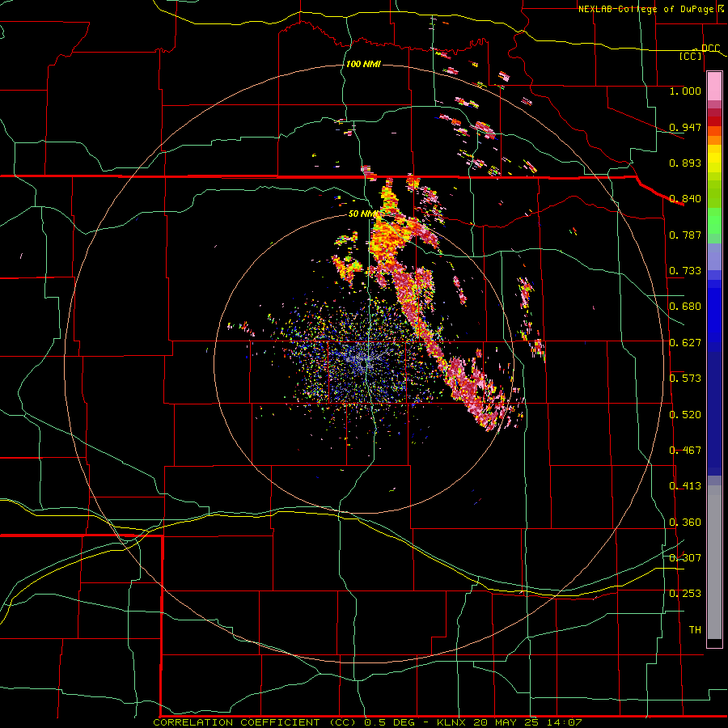Screen dimensions: 728x728
Task: Click the gray low-value color bar segment
Action: point(714,562)
